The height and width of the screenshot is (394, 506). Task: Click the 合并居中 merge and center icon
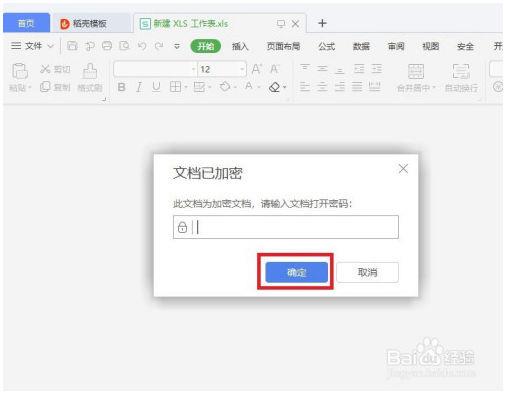tap(416, 71)
